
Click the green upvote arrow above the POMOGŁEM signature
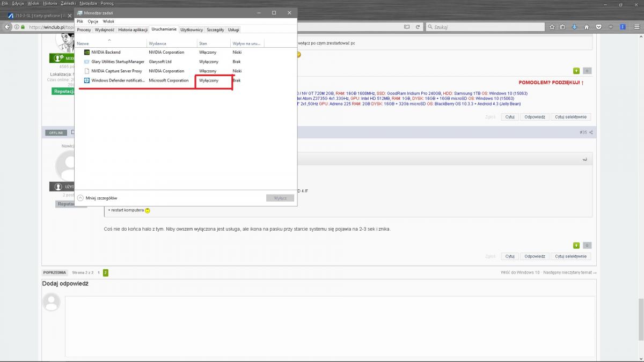(x=576, y=70)
